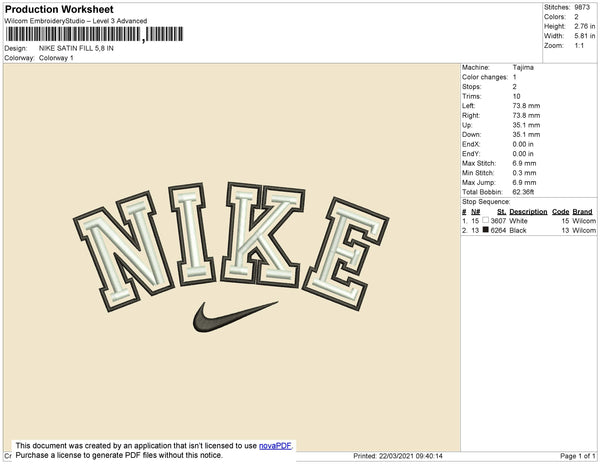Select the 'Colorway 1' value
This screenshot has width=600, height=464.
click(56, 58)
